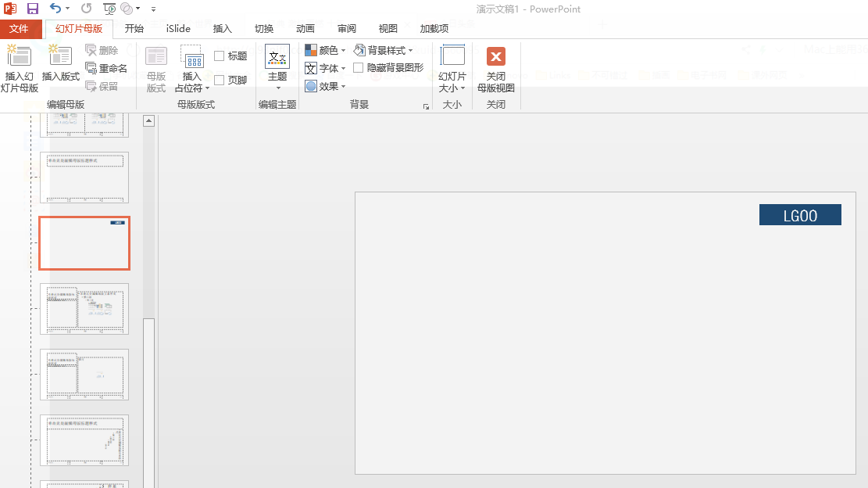This screenshot has height=488, width=868.
Task: Open the 效果 effects dropdown
Action: (x=326, y=86)
